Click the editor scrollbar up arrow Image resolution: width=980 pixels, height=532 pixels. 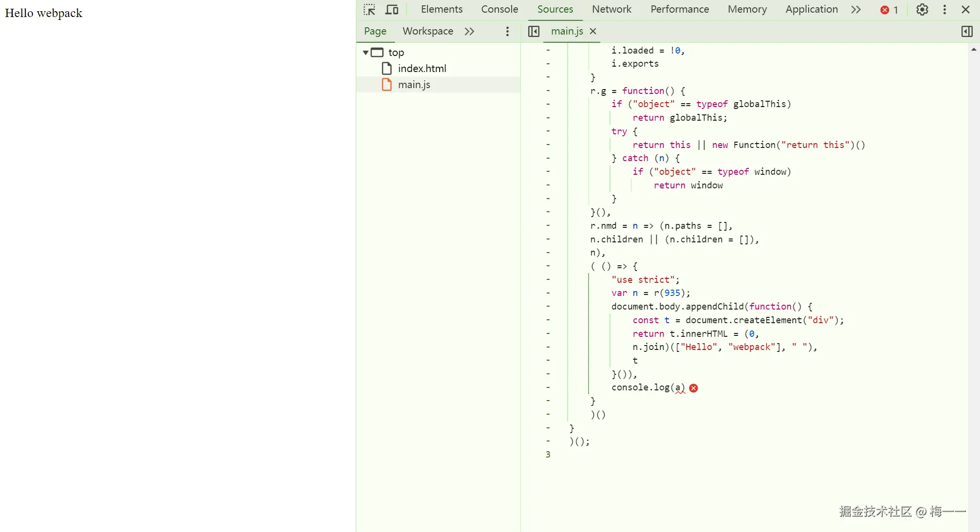[973, 49]
